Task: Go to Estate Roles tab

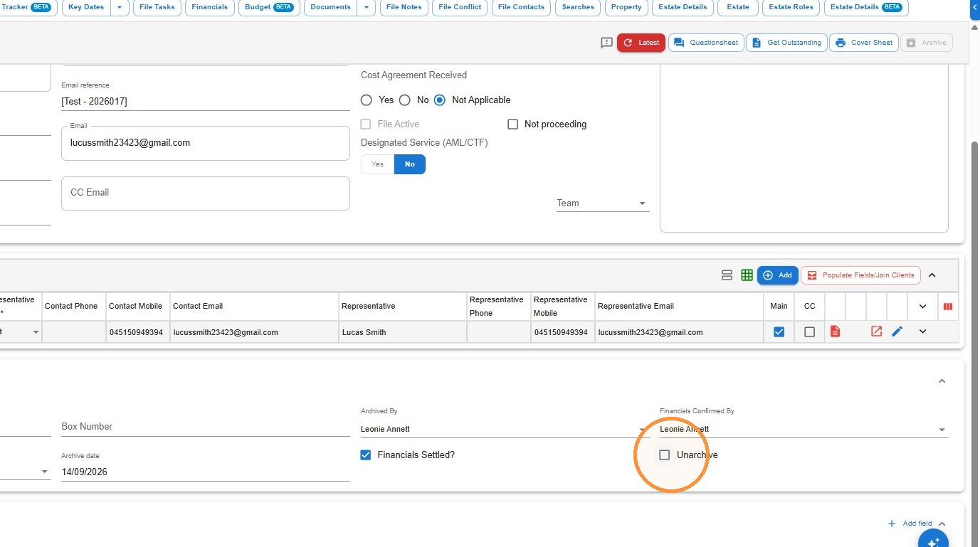Action: click(x=791, y=7)
